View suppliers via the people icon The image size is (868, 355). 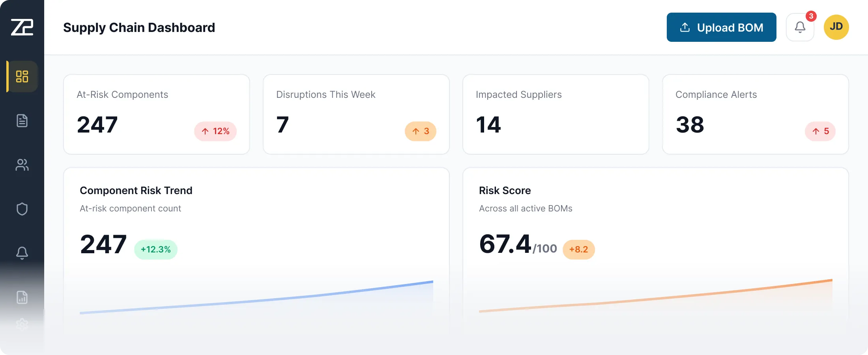[x=22, y=165]
